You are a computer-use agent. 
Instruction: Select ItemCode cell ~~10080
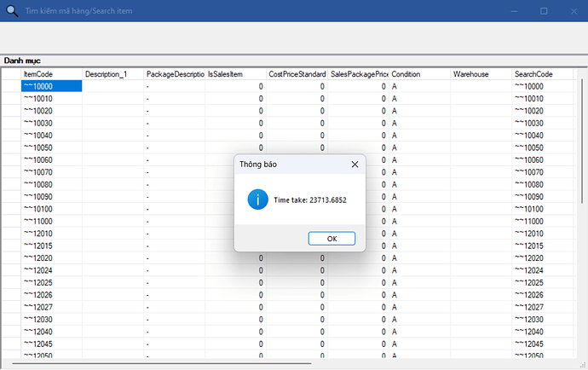tap(51, 185)
